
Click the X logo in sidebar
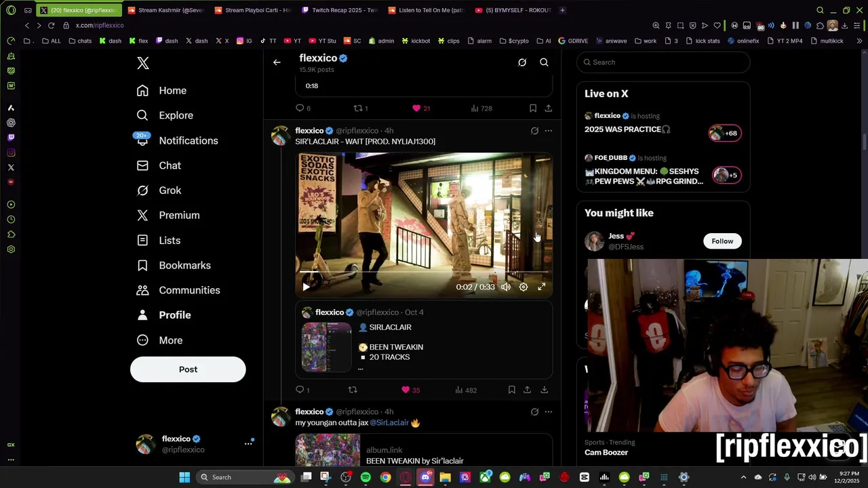(142, 63)
